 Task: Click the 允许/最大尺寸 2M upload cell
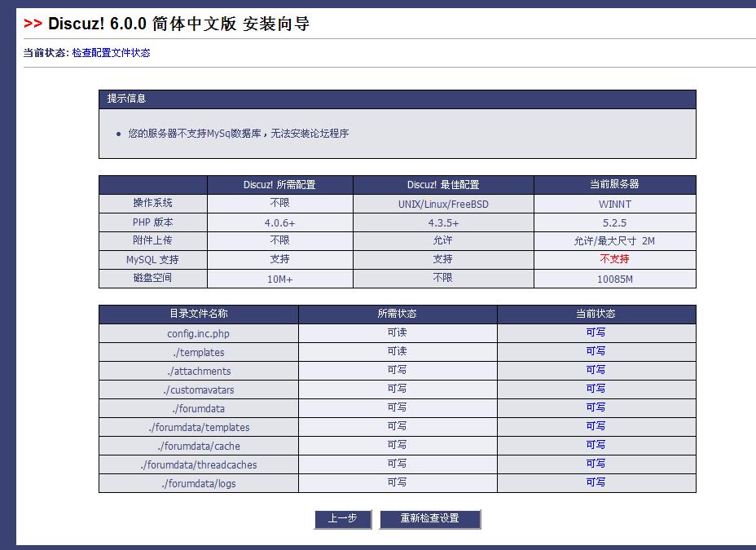click(x=615, y=241)
